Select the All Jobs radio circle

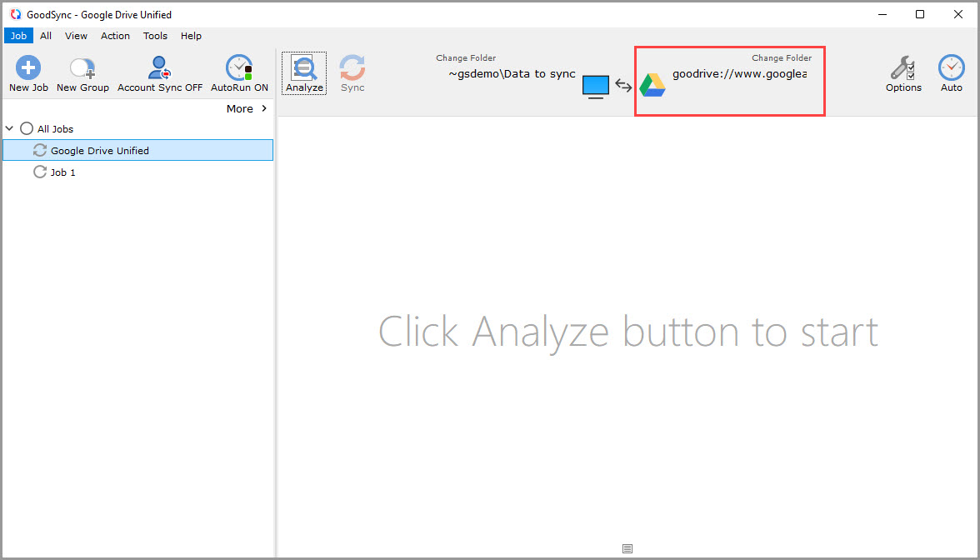(x=27, y=128)
